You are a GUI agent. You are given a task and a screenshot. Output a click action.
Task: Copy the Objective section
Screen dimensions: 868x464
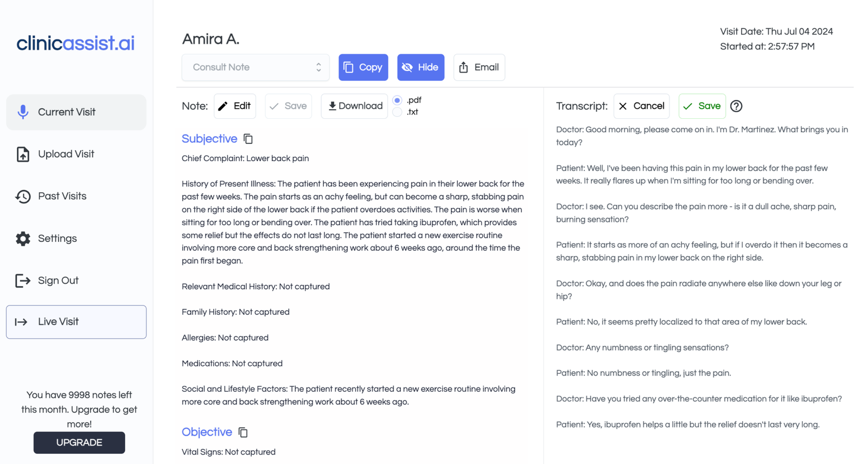[x=242, y=432]
